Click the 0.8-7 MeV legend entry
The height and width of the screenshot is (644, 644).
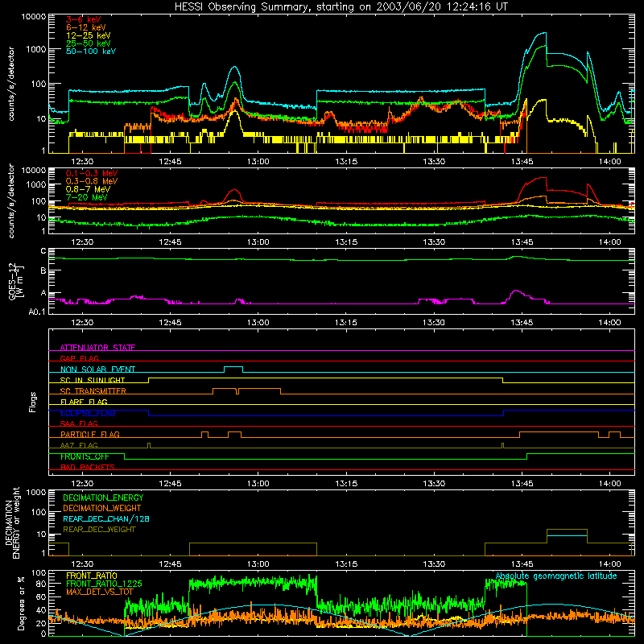88,189
